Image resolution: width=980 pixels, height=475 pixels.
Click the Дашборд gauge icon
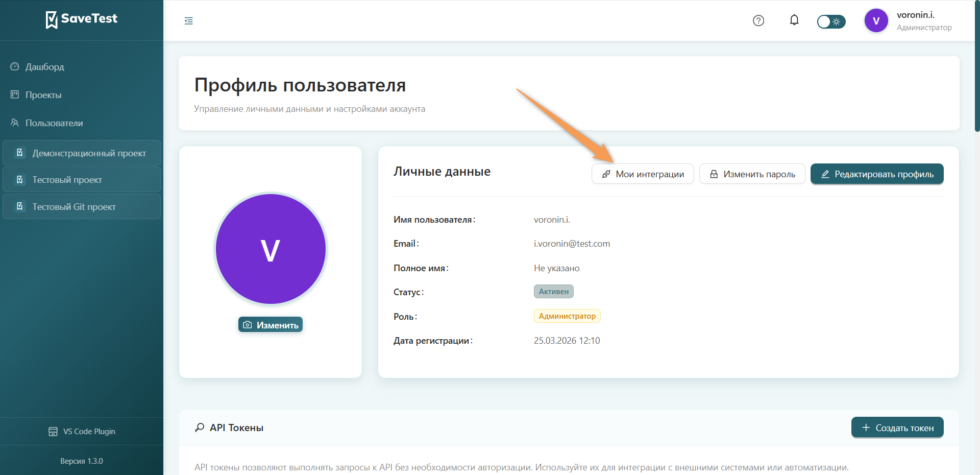(x=15, y=66)
